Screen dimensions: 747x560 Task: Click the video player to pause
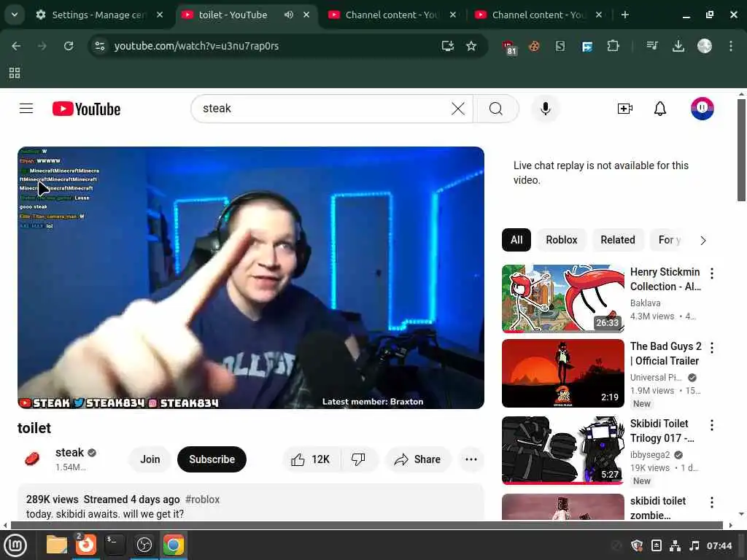251,278
